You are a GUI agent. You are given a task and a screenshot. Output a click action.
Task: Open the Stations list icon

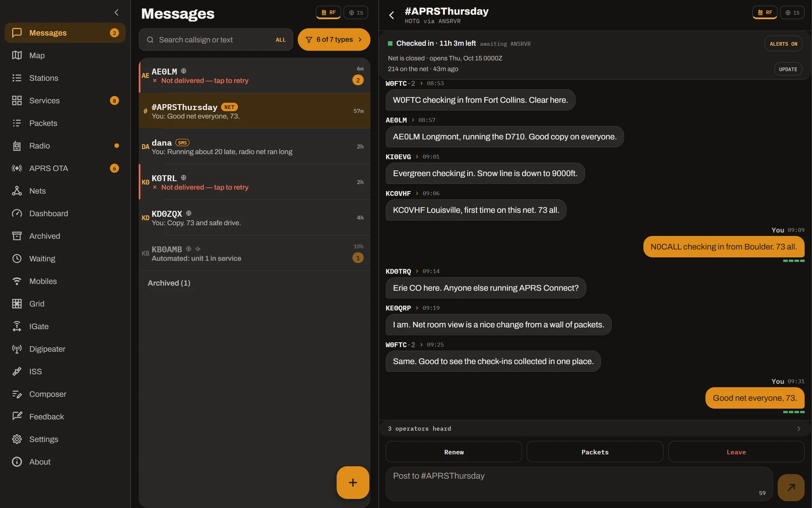(x=17, y=78)
